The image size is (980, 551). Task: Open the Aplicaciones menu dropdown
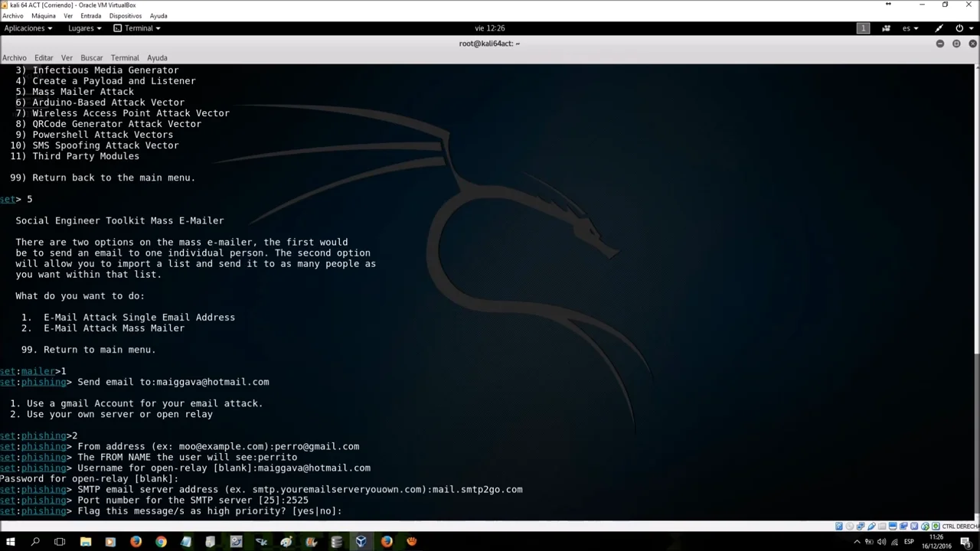[28, 28]
